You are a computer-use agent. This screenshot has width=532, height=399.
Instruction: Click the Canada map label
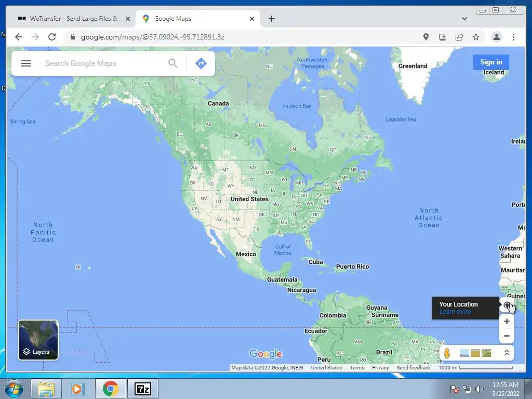click(x=218, y=103)
